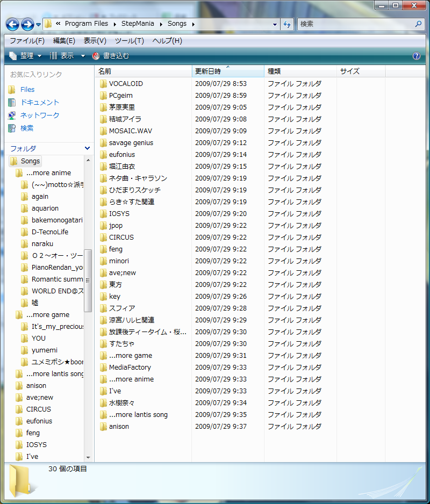The width and height of the screenshot is (430, 504).
Task: Click the blue help question mark icon
Action: (x=416, y=56)
